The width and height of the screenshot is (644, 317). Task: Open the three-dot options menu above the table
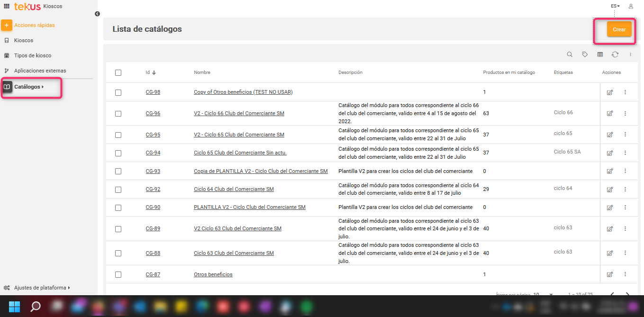tap(630, 54)
